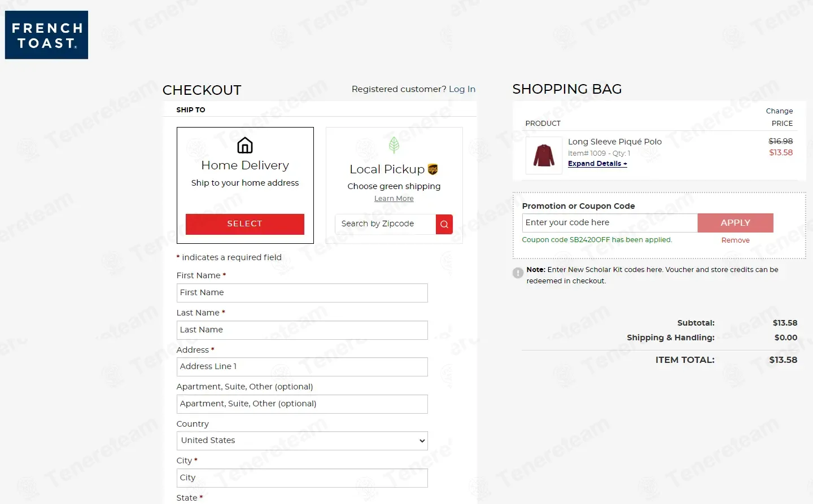Expand product details in shopping bag

click(x=597, y=164)
